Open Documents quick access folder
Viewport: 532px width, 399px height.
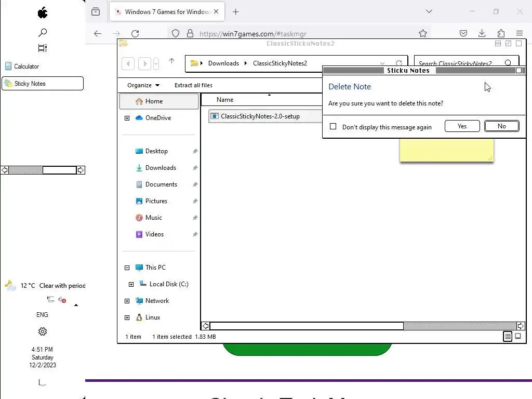(x=161, y=184)
